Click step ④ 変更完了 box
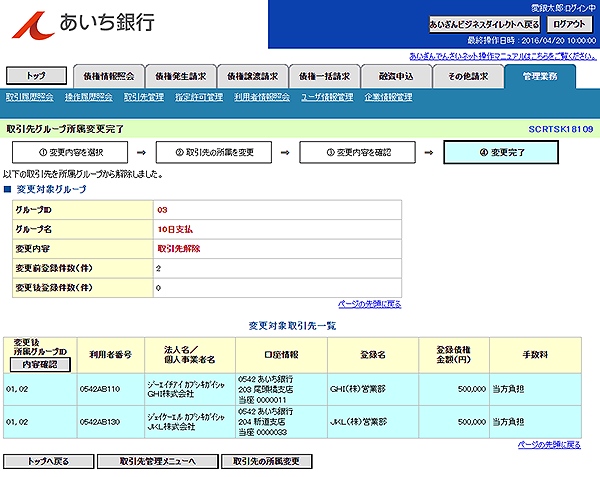The width and height of the screenshot is (600, 477). coord(501,152)
